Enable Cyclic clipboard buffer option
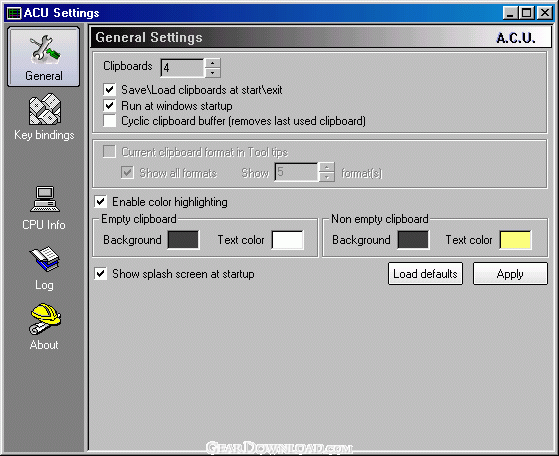This screenshot has width=559, height=456. pos(109,121)
